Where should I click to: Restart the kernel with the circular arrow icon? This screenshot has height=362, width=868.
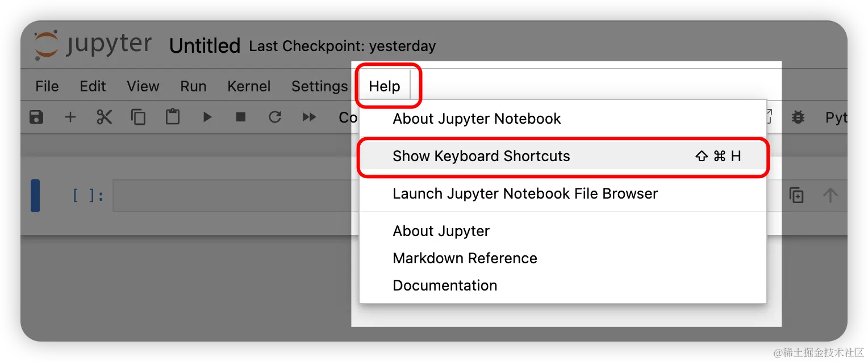point(275,117)
